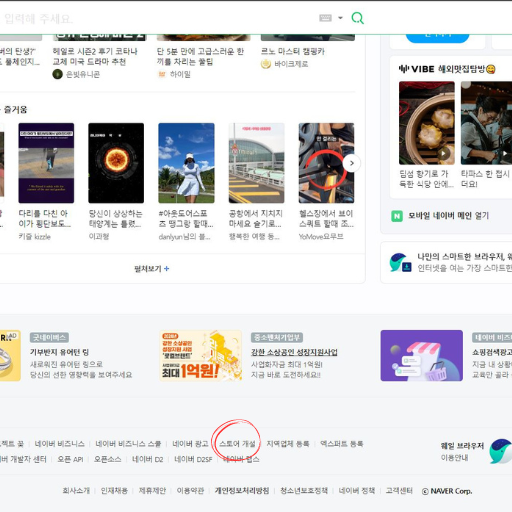This screenshot has width=512, height=512.
Task: Click the 중소벤처기업부 label tag
Action: (x=277, y=337)
